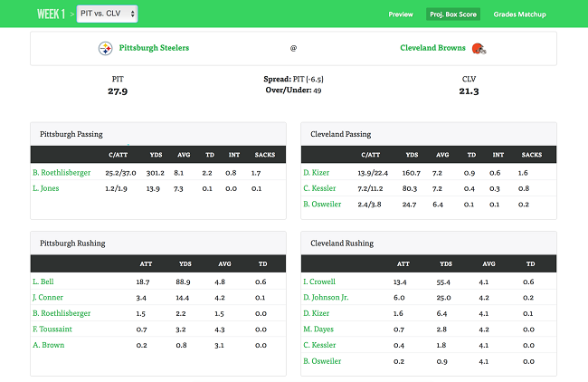Click Kizer's 13.9/22.4 completions value
Viewport: 588px width, 382px height.
(373, 173)
